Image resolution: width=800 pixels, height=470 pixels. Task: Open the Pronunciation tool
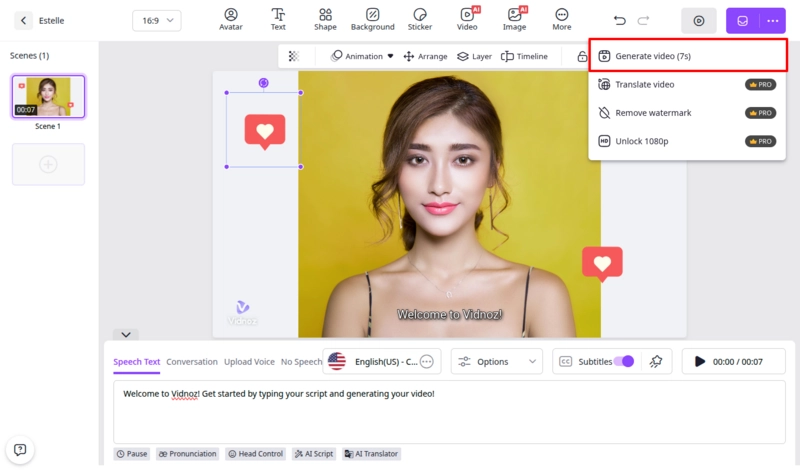[188, 454]
